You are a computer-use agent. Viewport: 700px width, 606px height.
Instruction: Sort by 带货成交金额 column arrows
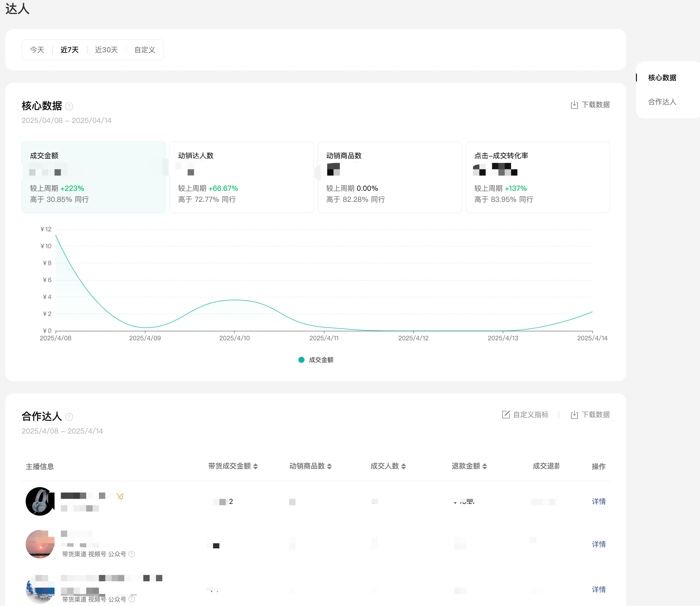point(256,466)
